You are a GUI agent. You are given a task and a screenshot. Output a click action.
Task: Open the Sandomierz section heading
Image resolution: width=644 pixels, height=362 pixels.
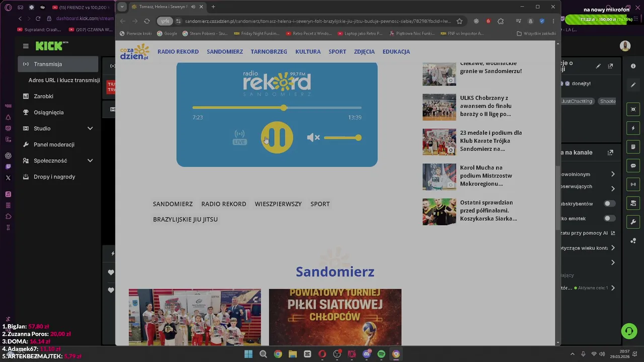pyautogui.click(x=335, y=271)
